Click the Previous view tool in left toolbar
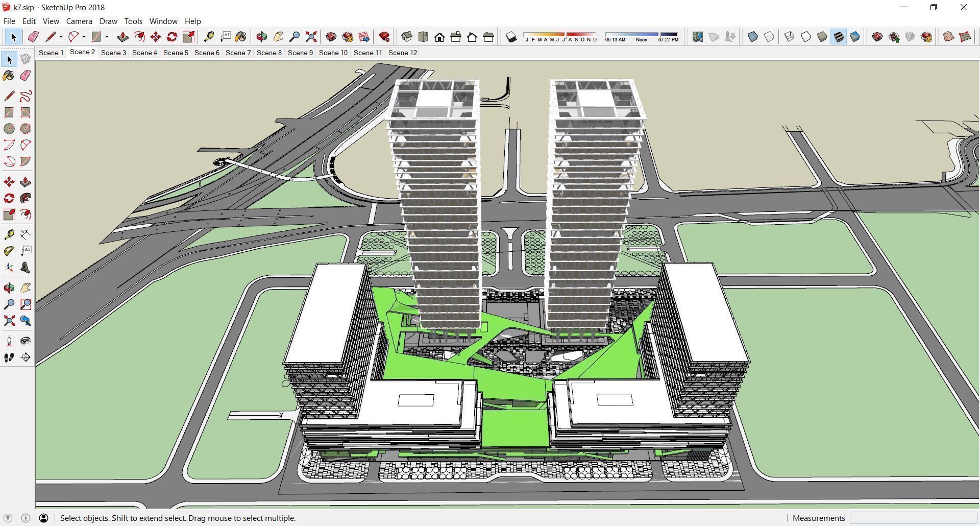 click(x=26, y=321)
